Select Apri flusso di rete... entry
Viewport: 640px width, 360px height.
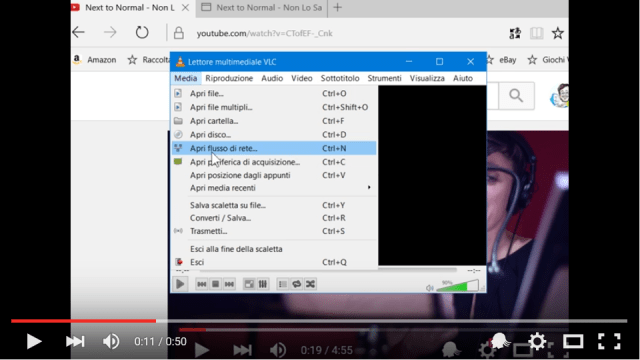click(x=273, y=148)
